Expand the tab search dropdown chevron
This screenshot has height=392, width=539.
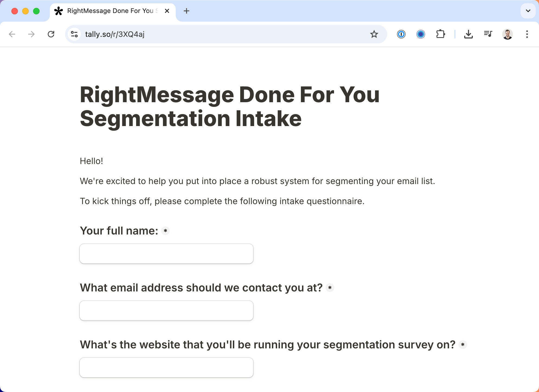tap(528, 11)
